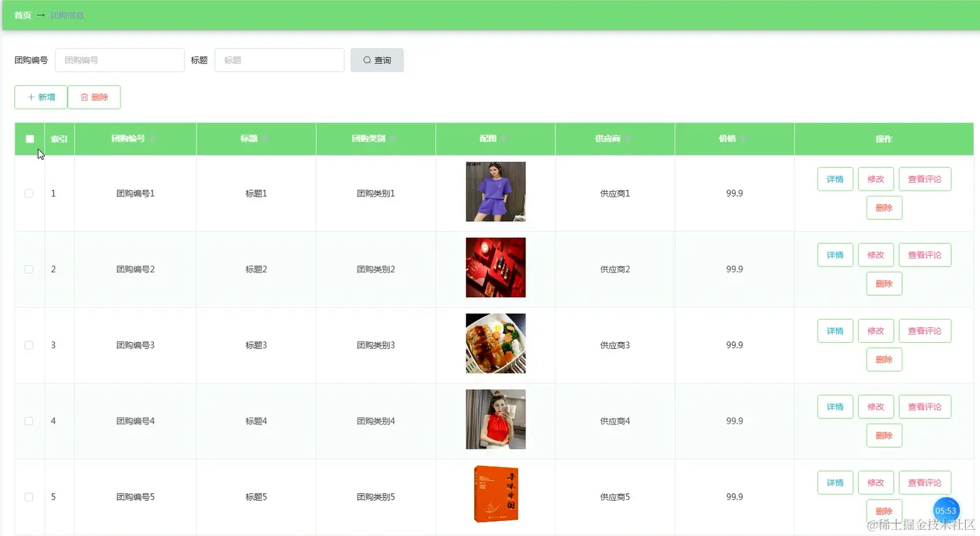Click 修改 for row 团购编号1
The width and height of the screenshot is (980, 536).
tap(876, 179)
